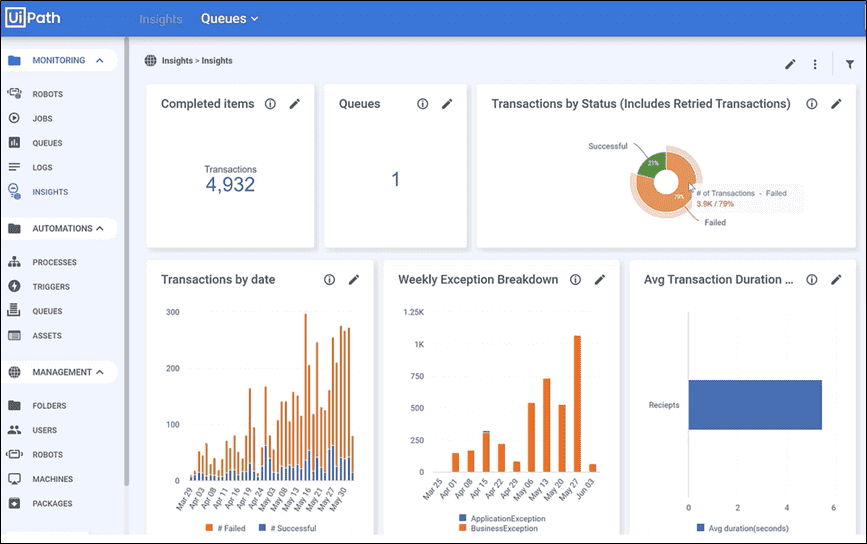Open Robots under Management
The image size is (867, 544).
47,454
